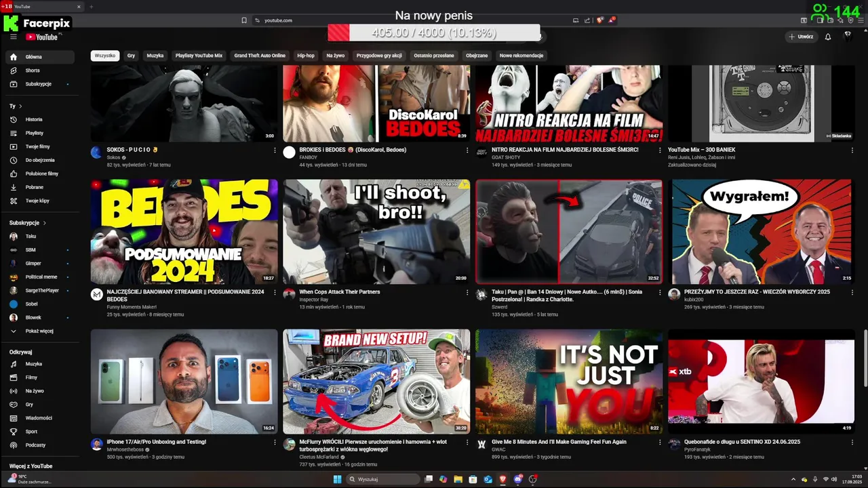The image size is (868, 488).
Task: Click the Utwórz create button
Action: pos(801,37)
